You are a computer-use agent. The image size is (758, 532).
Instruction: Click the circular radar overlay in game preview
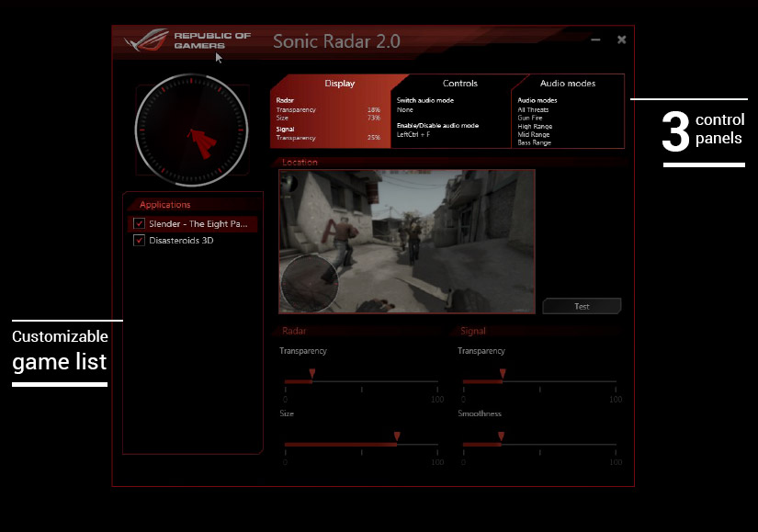[310, 284]
